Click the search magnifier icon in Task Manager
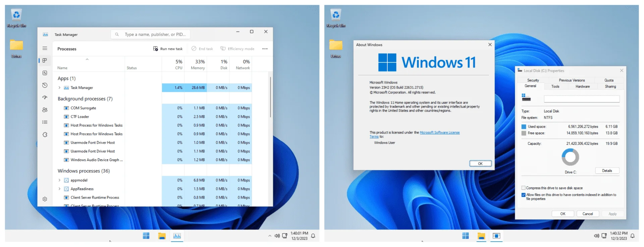644x247 pixels. (117, 34)
